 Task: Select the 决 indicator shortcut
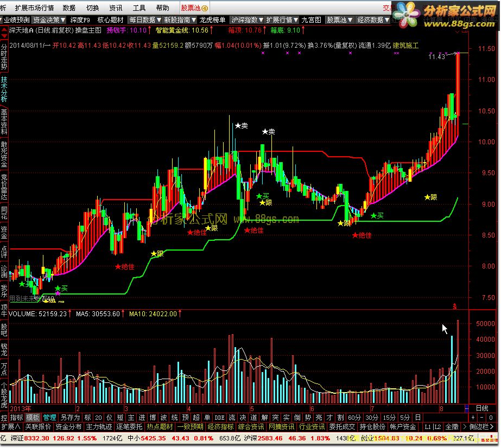coord(243,418)
